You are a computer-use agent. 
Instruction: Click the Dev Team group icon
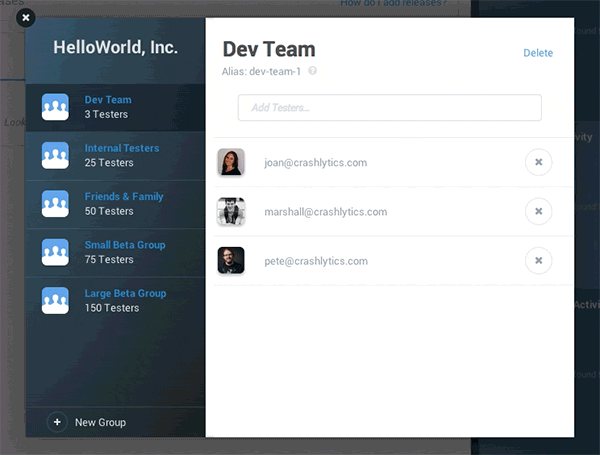pos(55,107)
